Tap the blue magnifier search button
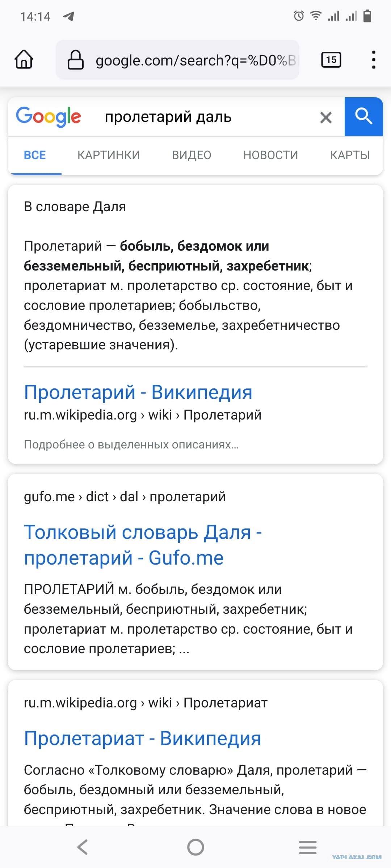The image size is (391, 868). pyautogui.click(x=363, y=116)
